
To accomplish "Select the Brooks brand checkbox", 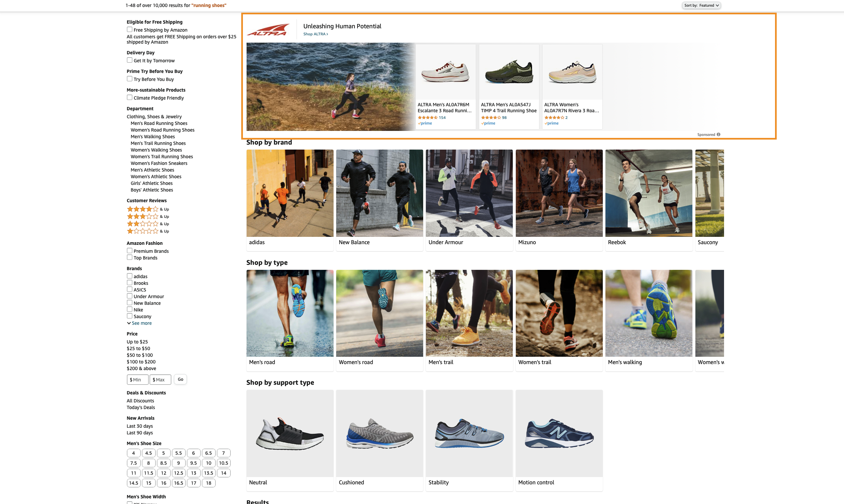I will 129,283.
